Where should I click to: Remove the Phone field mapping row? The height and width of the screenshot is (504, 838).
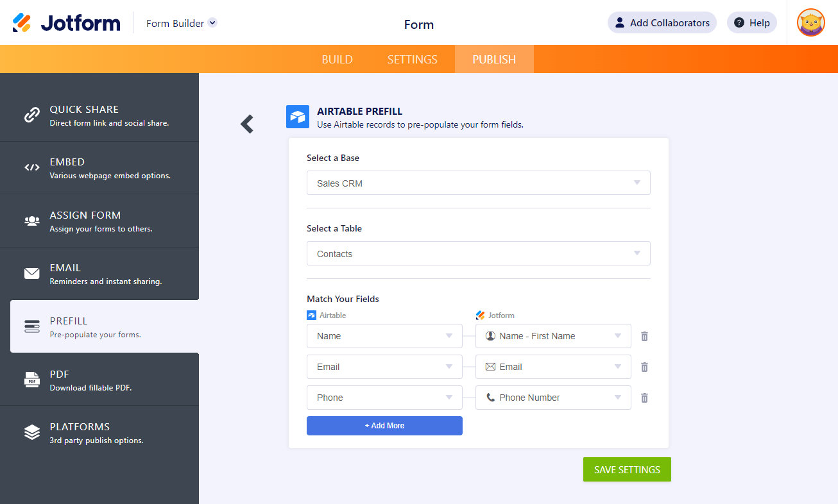coord(644,398)
